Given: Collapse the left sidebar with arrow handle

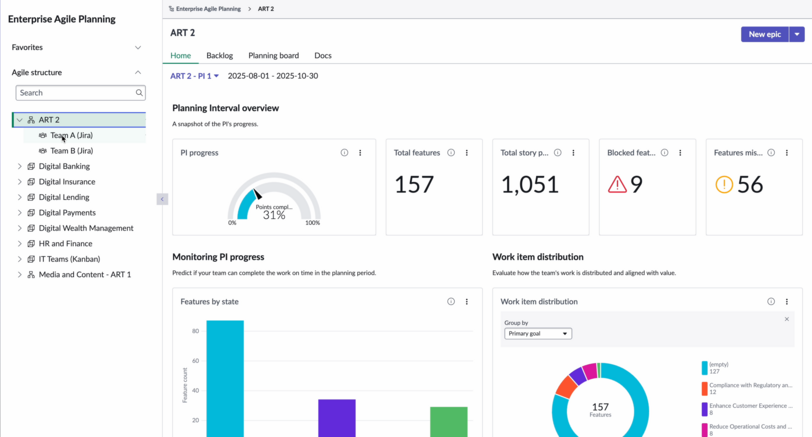Looking at the screenshot, I should [162, 199].
